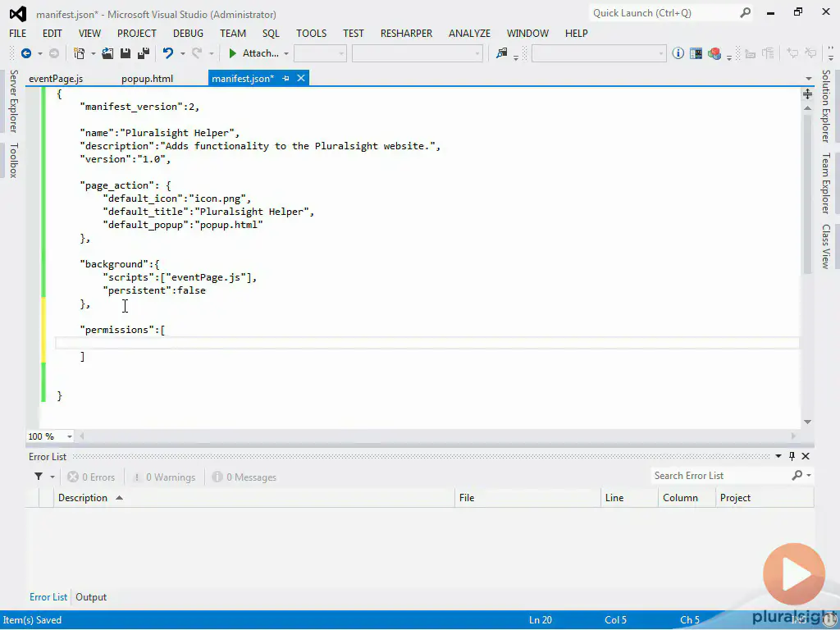Open the Search Error List options dropdown
The width and height of the screenshot is (840, 630).
click(x=809, y=475)
